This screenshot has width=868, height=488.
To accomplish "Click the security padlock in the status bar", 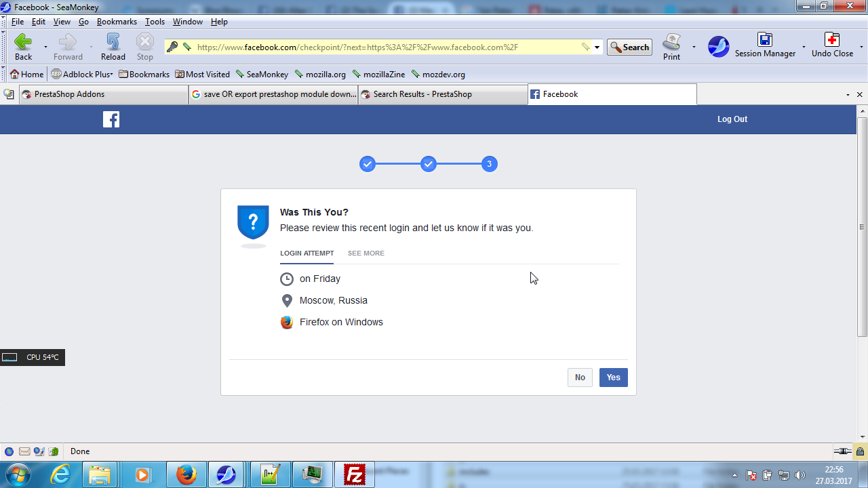I will [860, 451].
